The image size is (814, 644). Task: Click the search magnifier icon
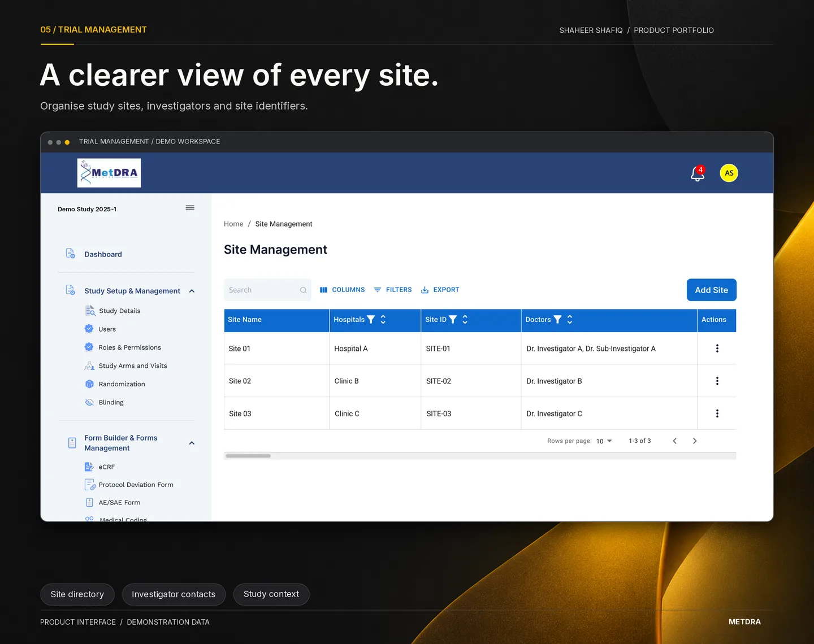[304, 290]
